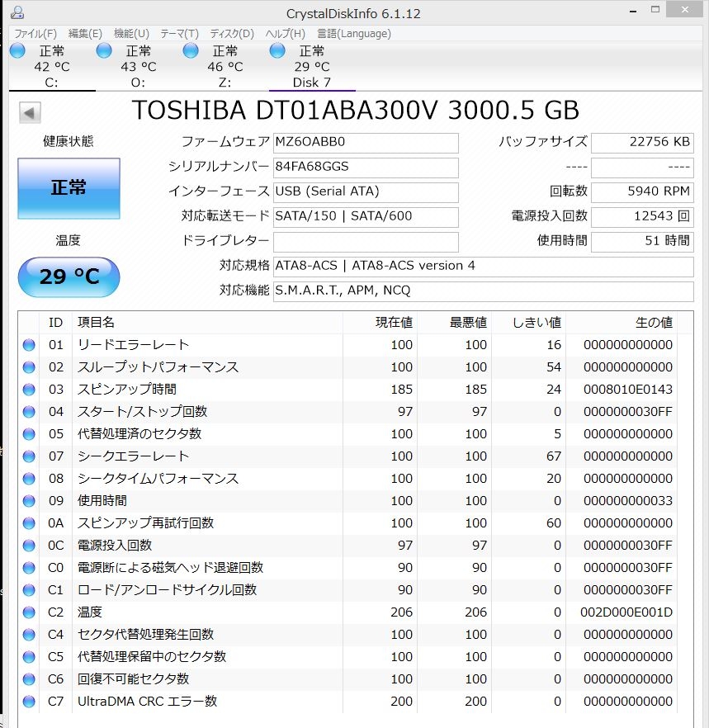Click status icon for 08 シークタイムパフォーマンス

pos(29,479)
